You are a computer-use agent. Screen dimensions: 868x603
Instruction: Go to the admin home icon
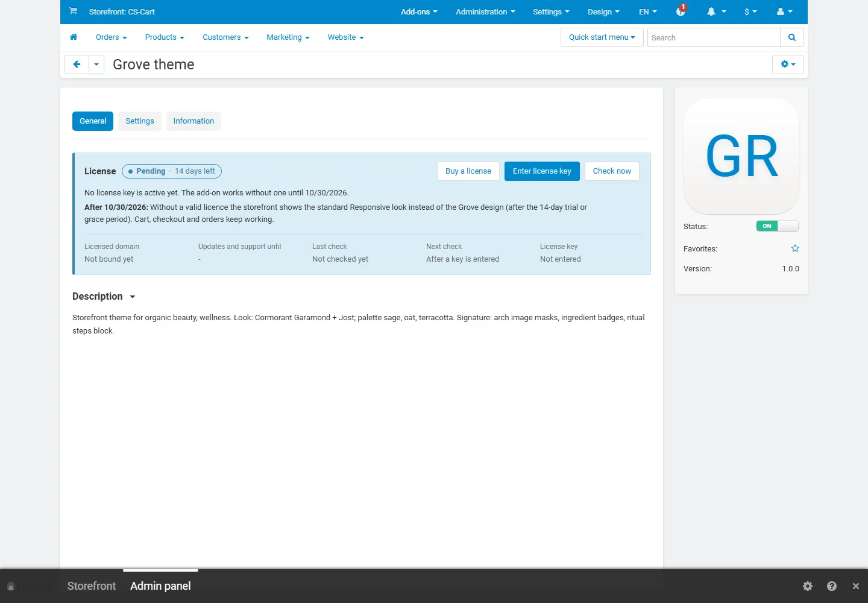[74, 37]
